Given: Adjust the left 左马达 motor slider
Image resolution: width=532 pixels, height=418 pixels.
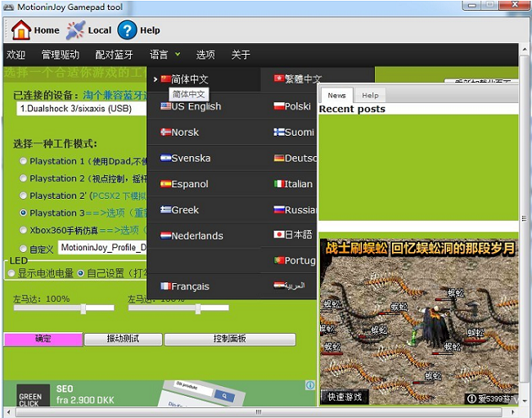Looking at the screenshot, I should point(83,308).
